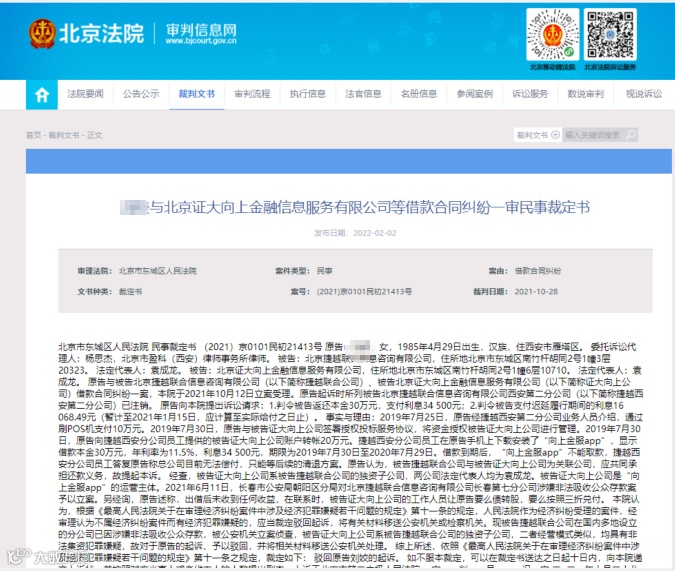Click the 文书种类 value 裁定书
The image size is (675, 571).
pyautogui.click(x=130, y=292)
